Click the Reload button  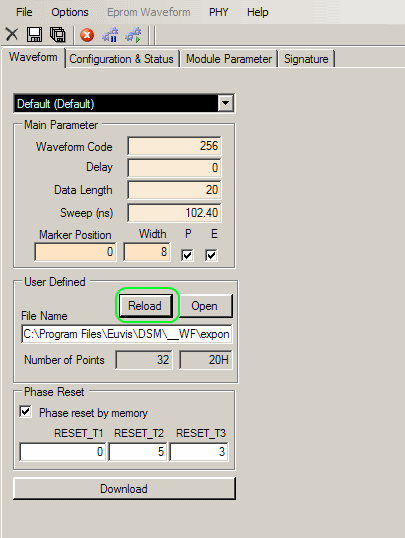pyautogui.click(x=145, y=305)
